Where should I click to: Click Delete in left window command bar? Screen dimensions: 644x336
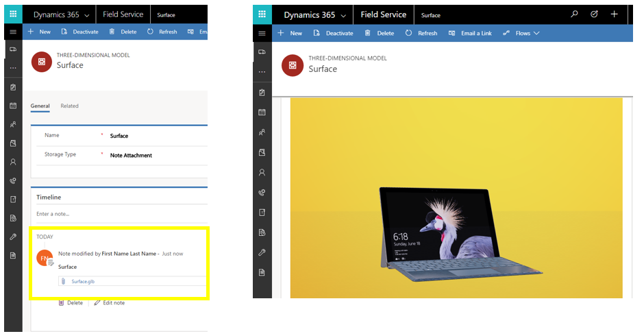pyautogui.click(x=123, y=32)
